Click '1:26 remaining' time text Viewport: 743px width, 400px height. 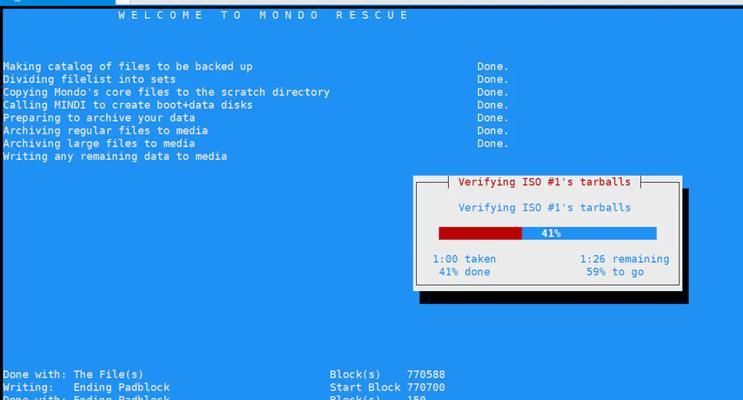(x=625, y=259)
